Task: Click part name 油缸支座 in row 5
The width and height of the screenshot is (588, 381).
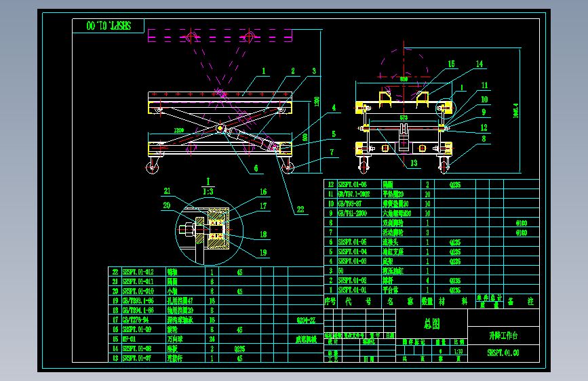Action: (393, 252)
